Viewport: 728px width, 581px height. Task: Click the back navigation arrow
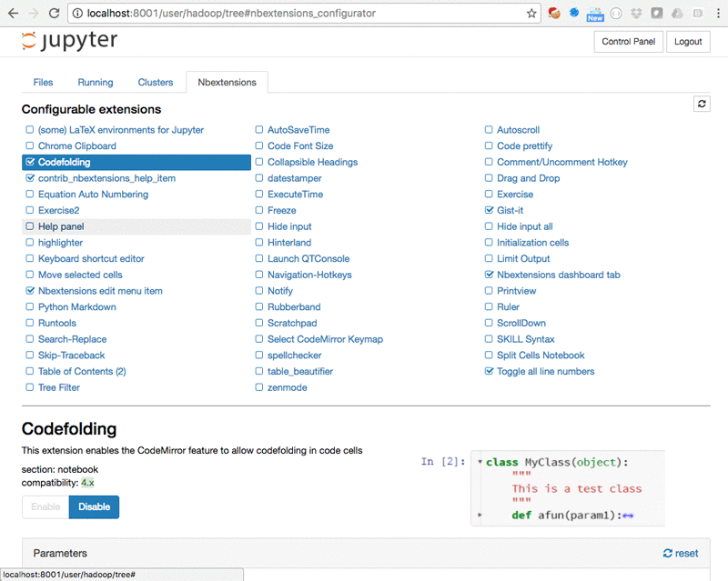[14, 14]
